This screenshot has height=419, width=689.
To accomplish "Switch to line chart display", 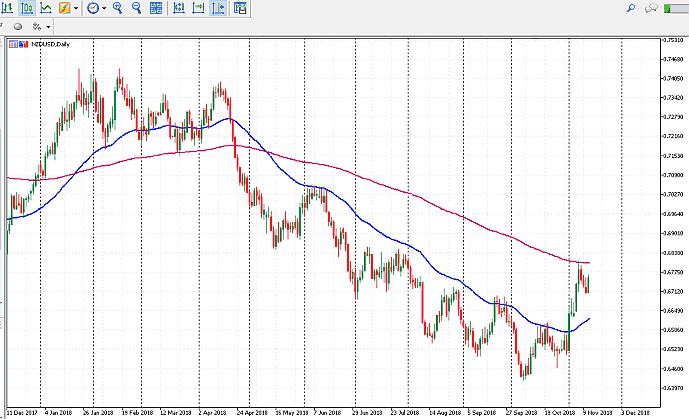I will click(x=46, y=8).
